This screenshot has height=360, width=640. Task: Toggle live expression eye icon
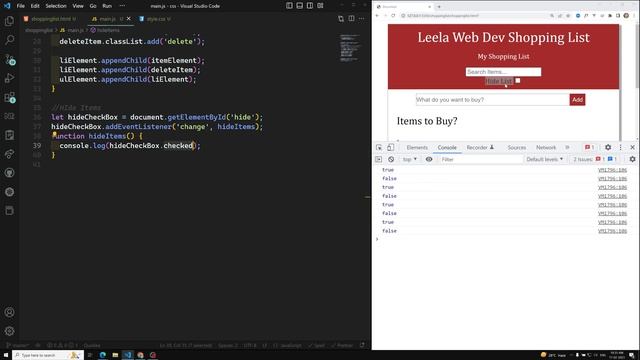(429, 159)
